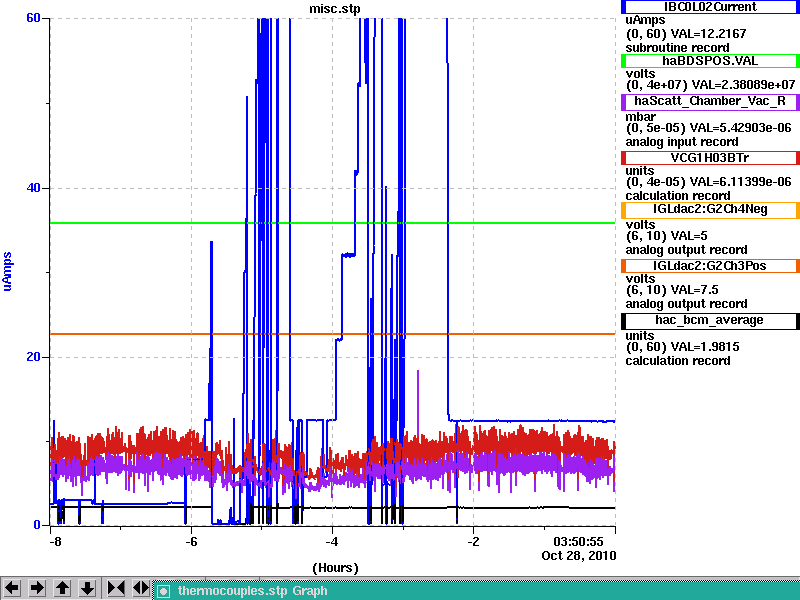Viewport: 800px width, 600px height.
Task: Select the IGLdac2:G2Ch4Neg yellow legend entry
Action: point(710,210)
